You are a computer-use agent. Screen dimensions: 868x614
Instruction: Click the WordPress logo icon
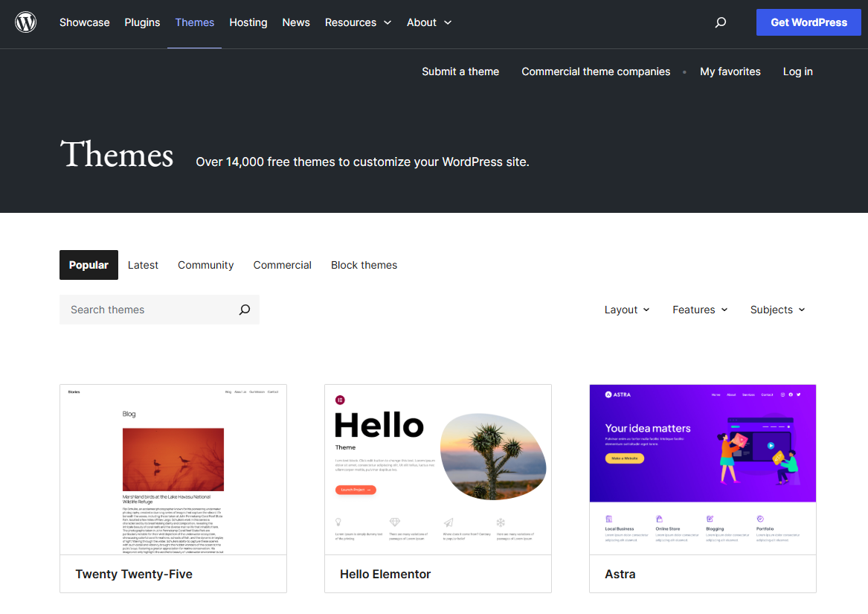[25, 22]
